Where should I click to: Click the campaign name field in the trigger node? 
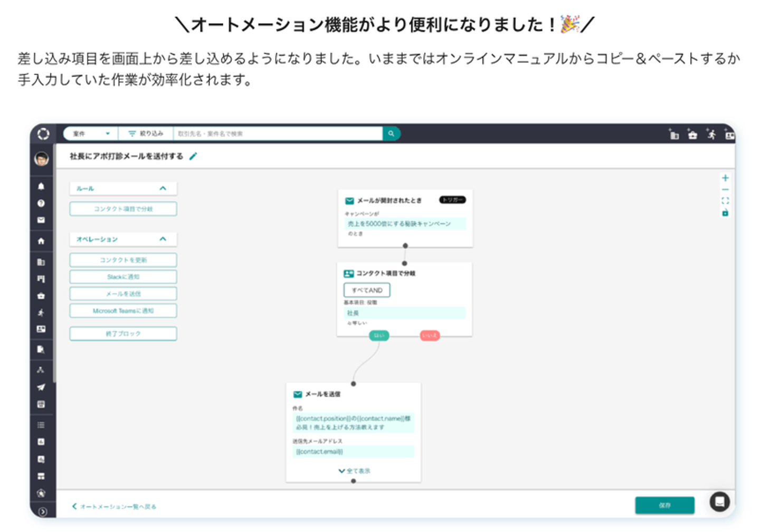405,224
